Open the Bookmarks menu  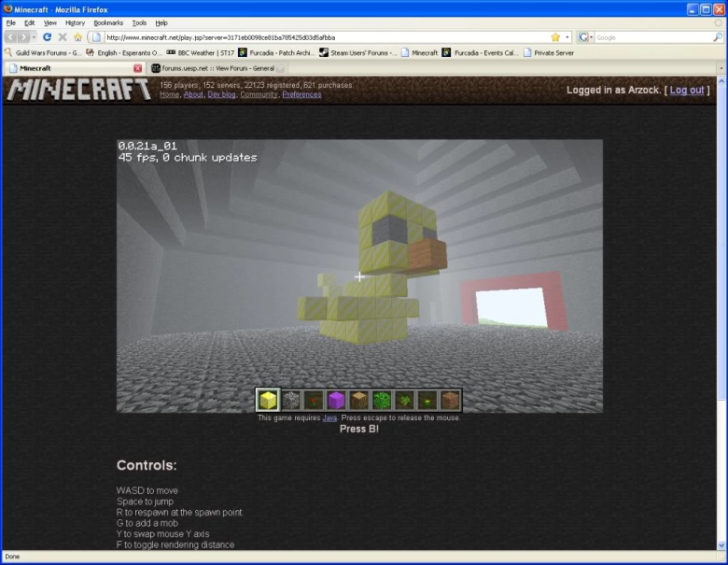tap(108, 22)
